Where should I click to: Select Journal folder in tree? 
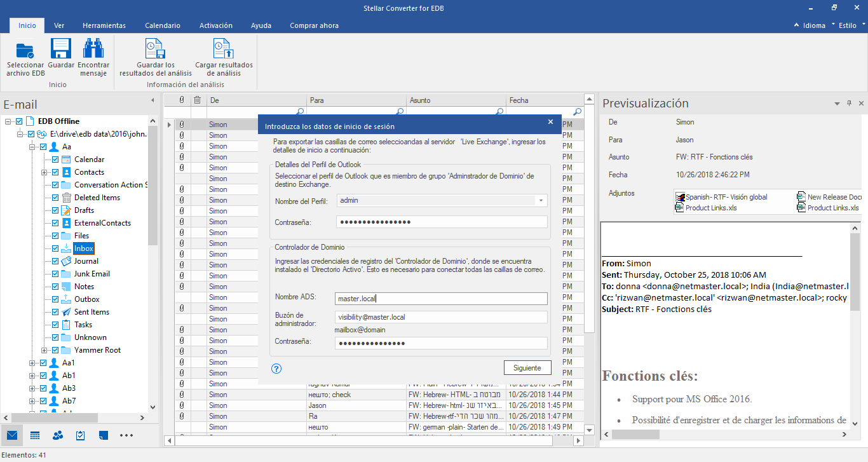[86, 261]
